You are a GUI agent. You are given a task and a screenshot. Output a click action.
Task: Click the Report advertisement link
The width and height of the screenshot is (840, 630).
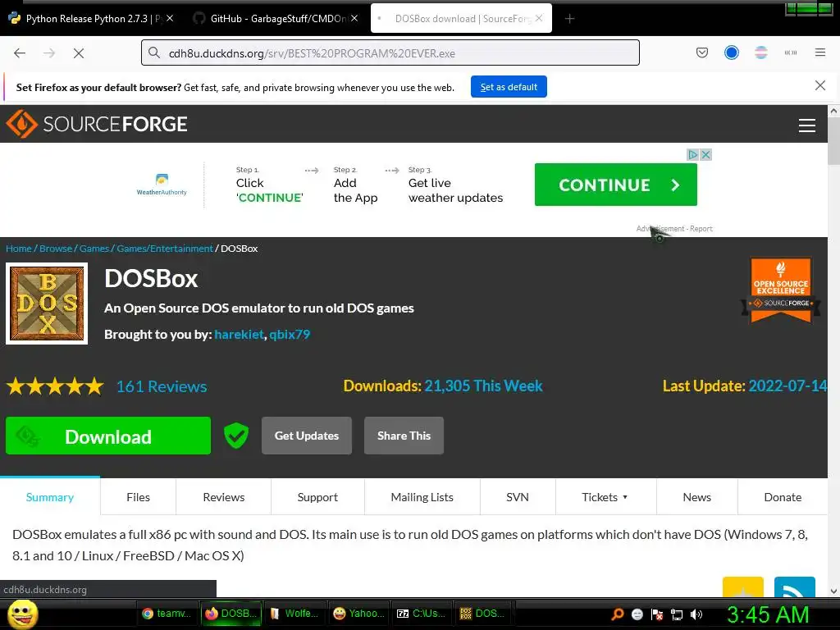pyautogui.click(x=701, y=229)
